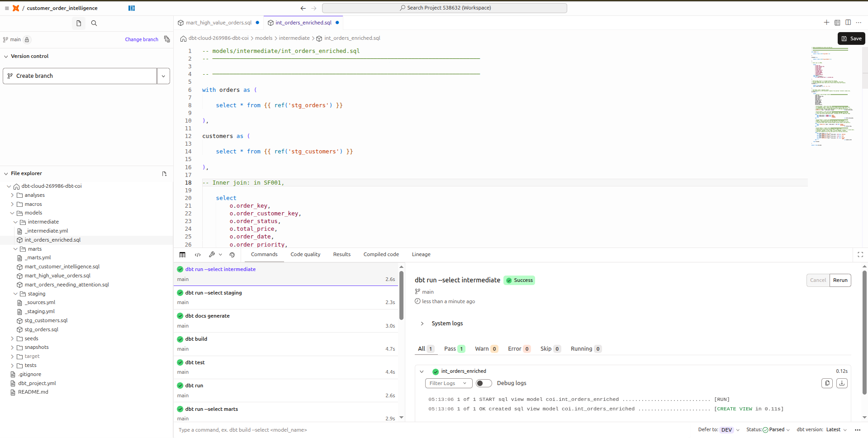Download logs with the download icon
The image size is (868, 438).
tap(842, 383)
